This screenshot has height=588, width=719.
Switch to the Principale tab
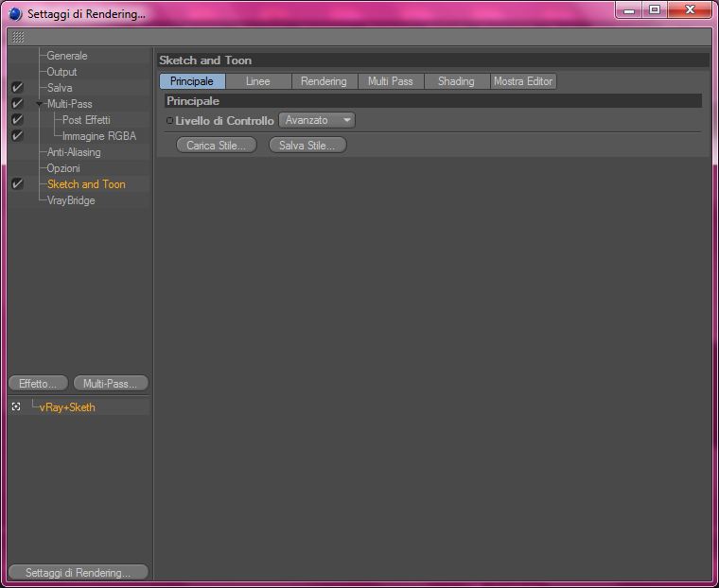click(x=192, y=81)
